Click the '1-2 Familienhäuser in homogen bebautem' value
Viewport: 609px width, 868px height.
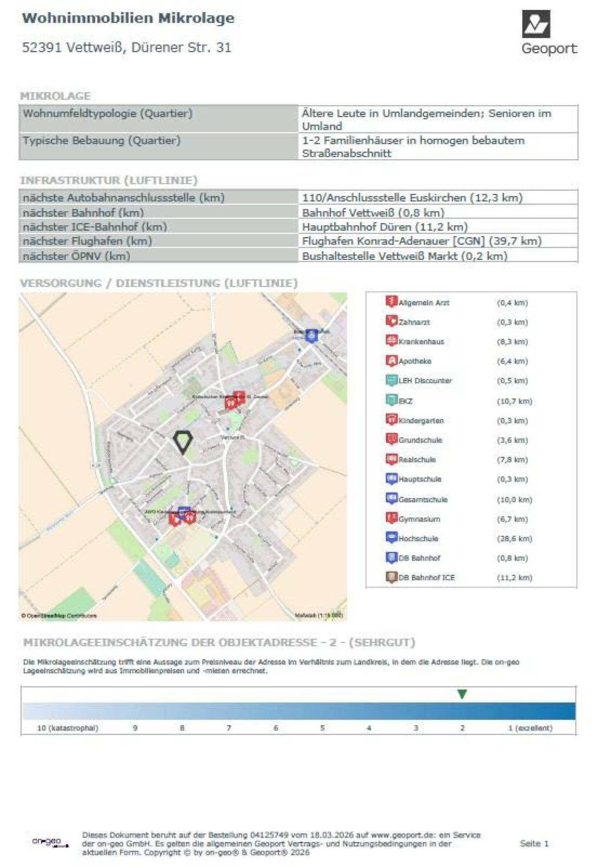[x=413, y=140]
